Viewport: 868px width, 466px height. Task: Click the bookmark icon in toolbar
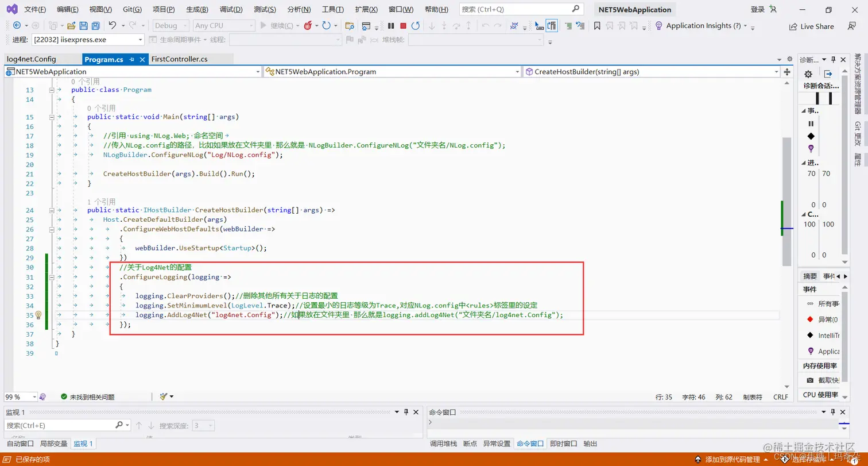click(x=597, y=25)
